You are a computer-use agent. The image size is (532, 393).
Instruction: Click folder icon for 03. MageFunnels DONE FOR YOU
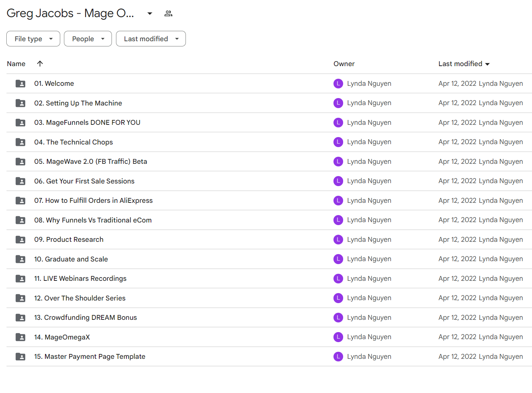point(20,123)
